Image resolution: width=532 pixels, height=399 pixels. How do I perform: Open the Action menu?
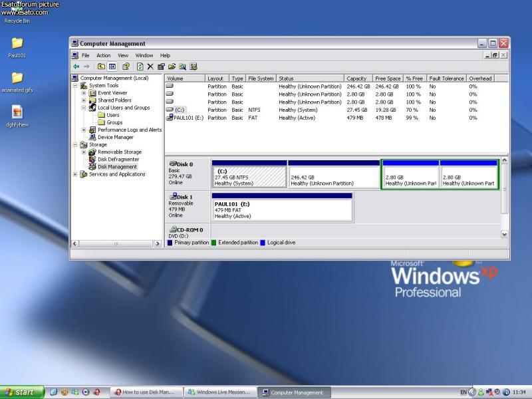pyautogui.click(x=104, y=55)
